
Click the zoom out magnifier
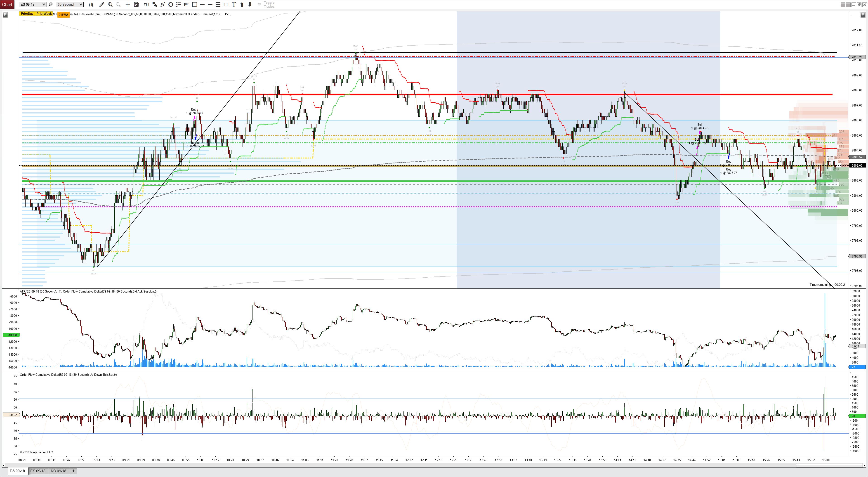[118, 4]
